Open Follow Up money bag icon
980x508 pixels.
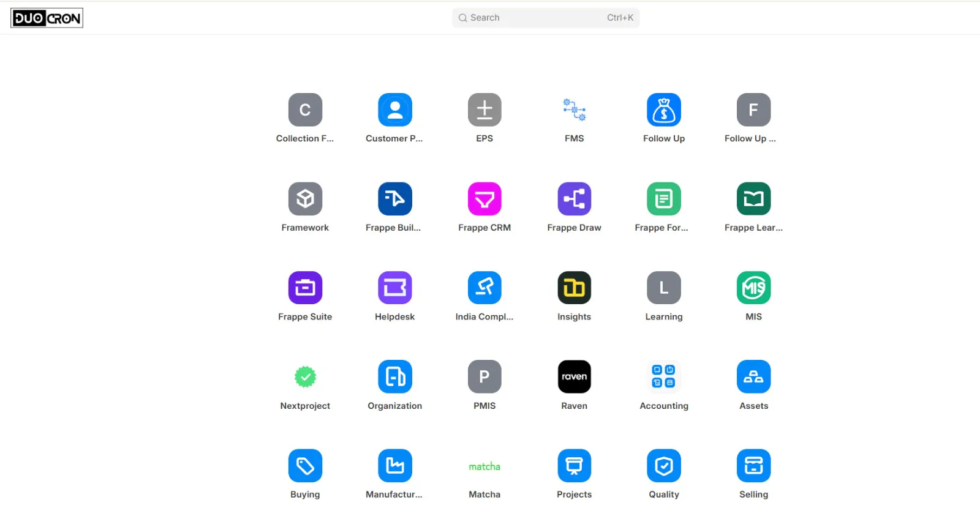pyautogui.click(x=664, y=110)
